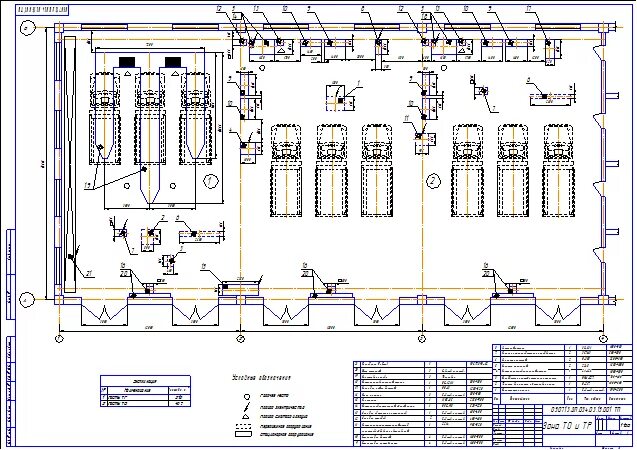Click the drawing title 'Зона ТО и ТР'

[x=568, y=425]
